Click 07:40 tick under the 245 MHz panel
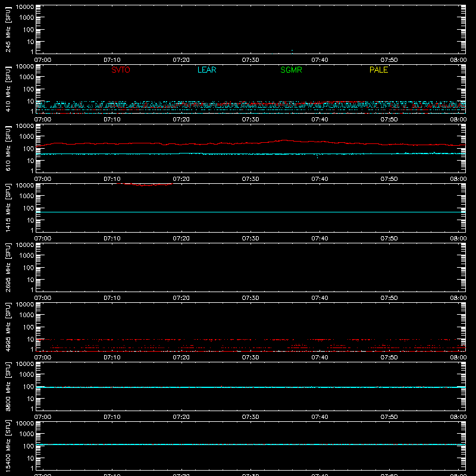The image size is (476, 476). point(320,60)
